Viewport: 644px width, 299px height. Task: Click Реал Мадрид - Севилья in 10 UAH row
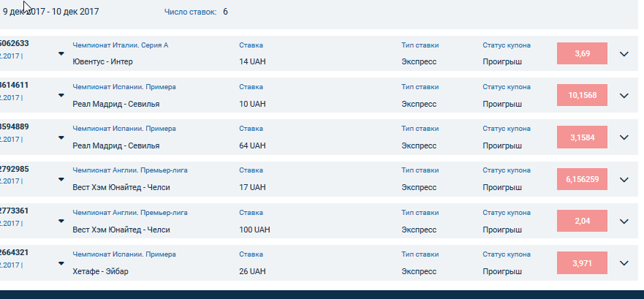point(115,104)
